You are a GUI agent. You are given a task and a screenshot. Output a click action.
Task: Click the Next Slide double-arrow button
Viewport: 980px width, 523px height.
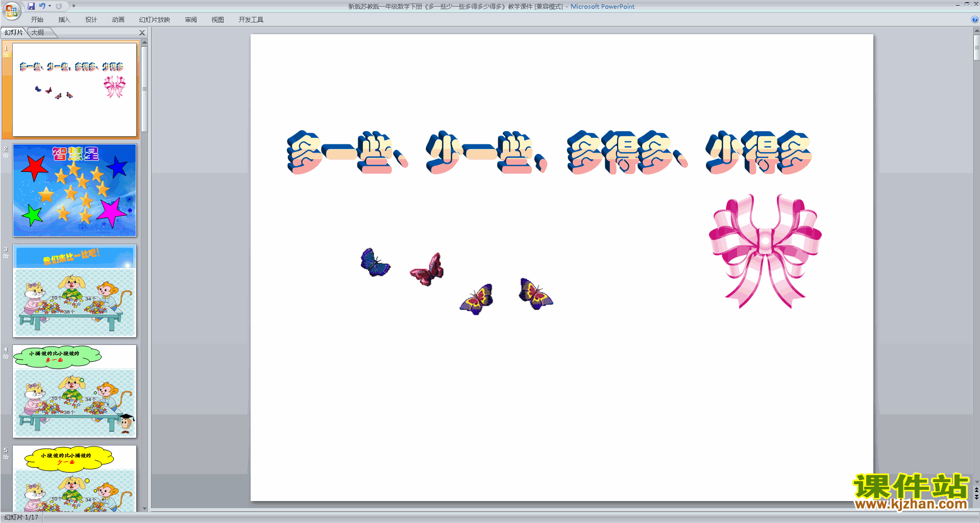[976, 497]
